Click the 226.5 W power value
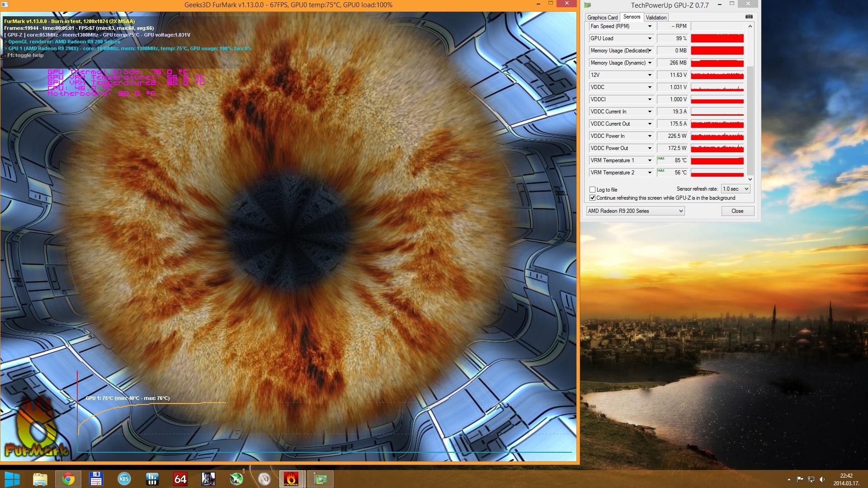The image size is (868, 488). (672, 136)
